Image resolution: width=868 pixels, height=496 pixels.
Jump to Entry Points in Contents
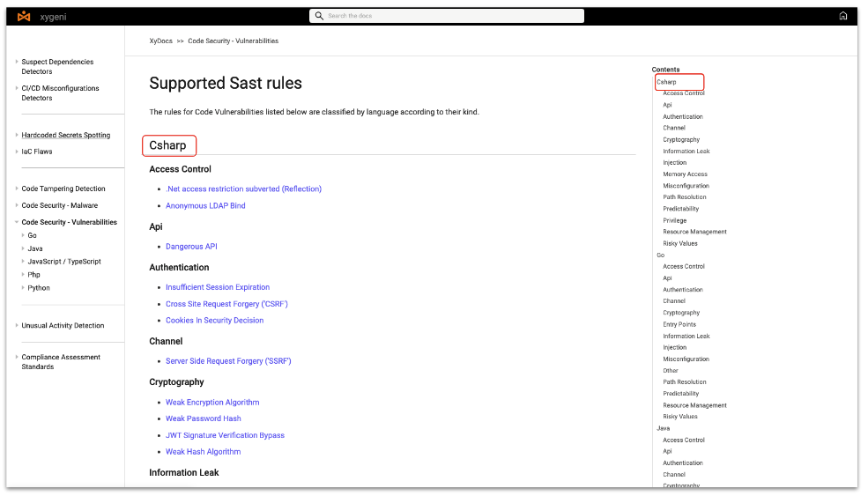[x=679, y=324]
